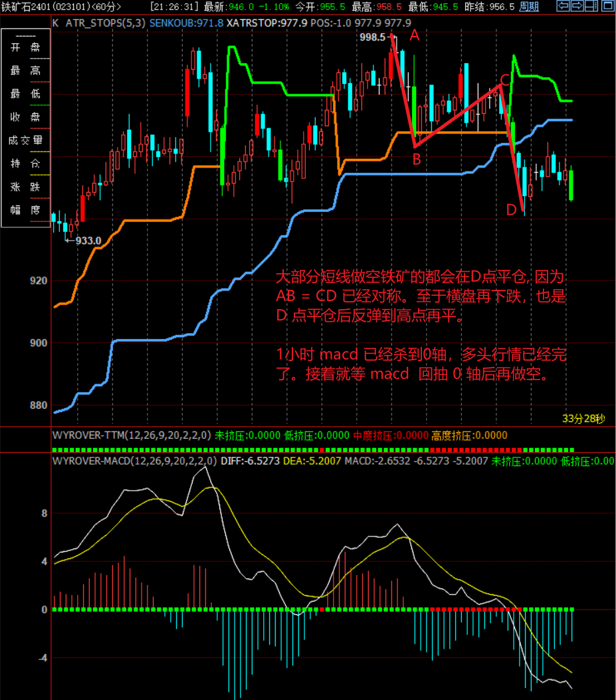The width and height of the screenshot is (616, 700).
Task: Click the red annotation text block
Action: 422,326
